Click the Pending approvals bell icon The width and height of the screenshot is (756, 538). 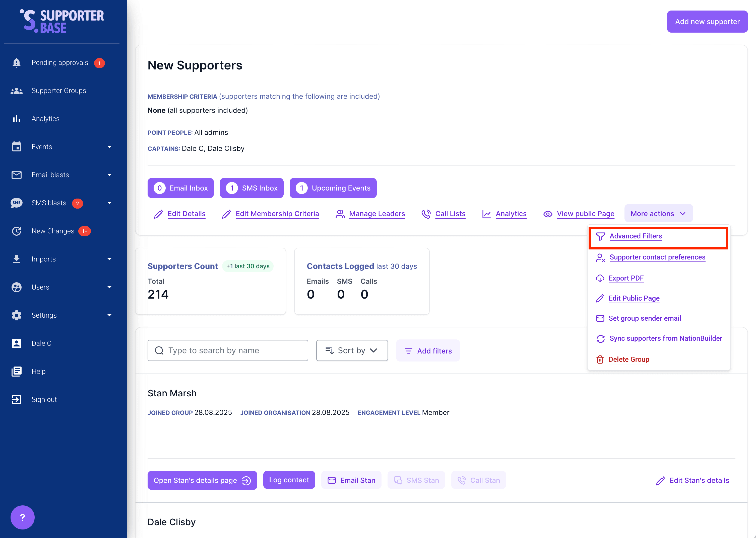click(x=16, y=63)
